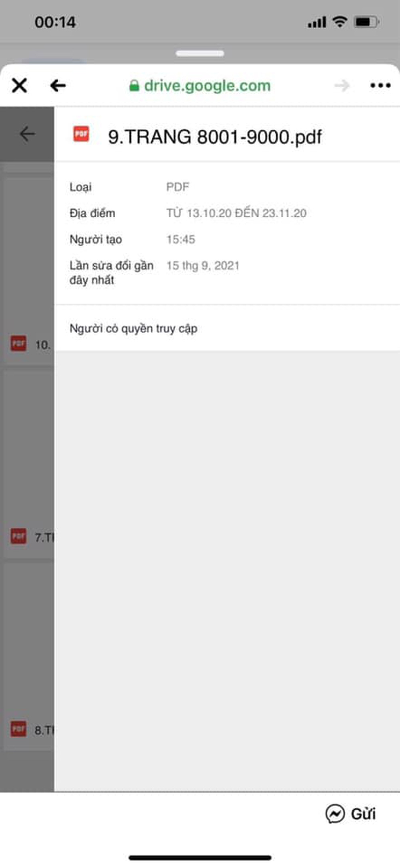This screenshot has height=868, width=400.
Task: Tap the battery icon in status bar
Action: 366,22
